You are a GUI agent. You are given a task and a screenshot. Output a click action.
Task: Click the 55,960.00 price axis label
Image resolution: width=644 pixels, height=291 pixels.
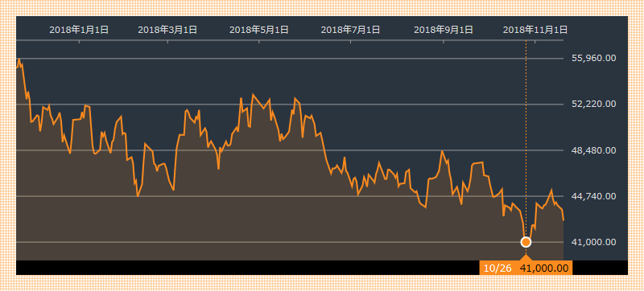594,58
